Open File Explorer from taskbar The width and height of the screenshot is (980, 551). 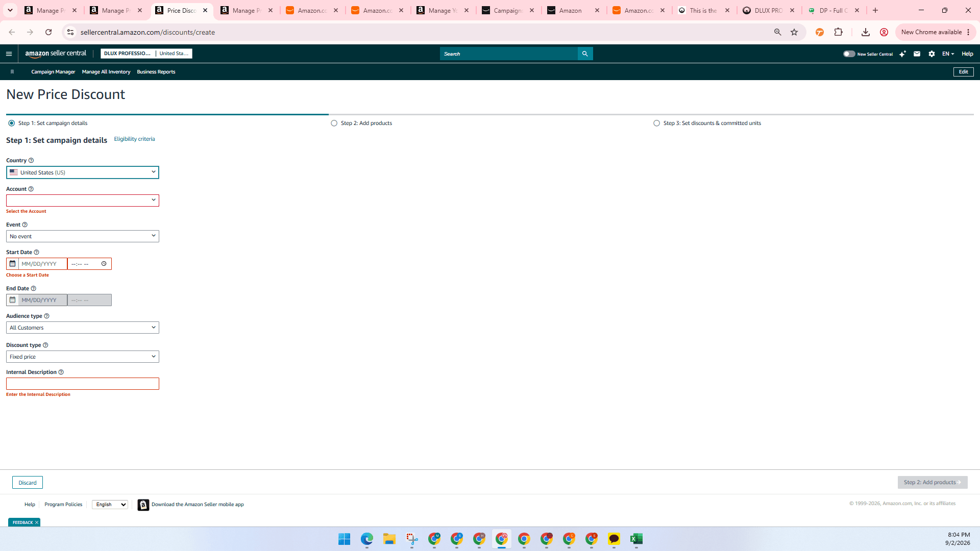tap(389, 539)
